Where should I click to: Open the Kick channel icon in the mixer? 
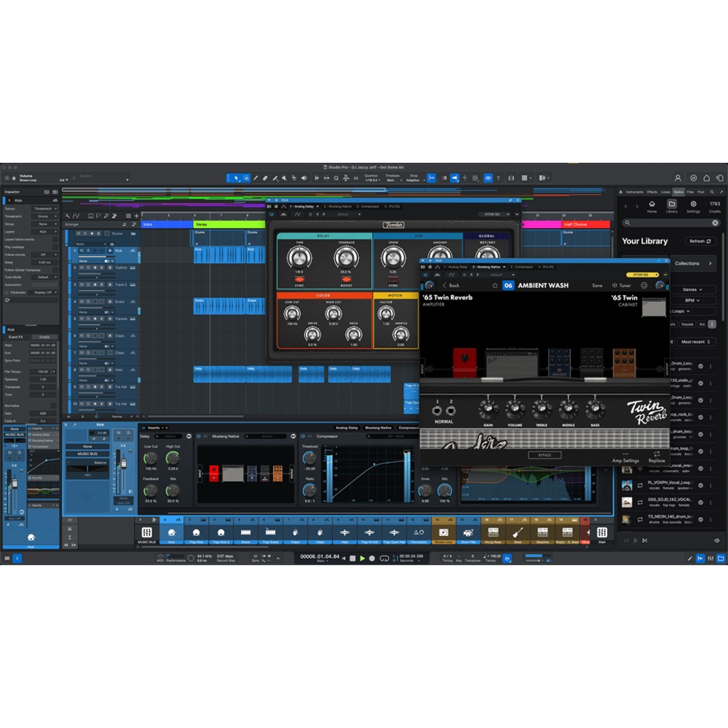(172, 532)
